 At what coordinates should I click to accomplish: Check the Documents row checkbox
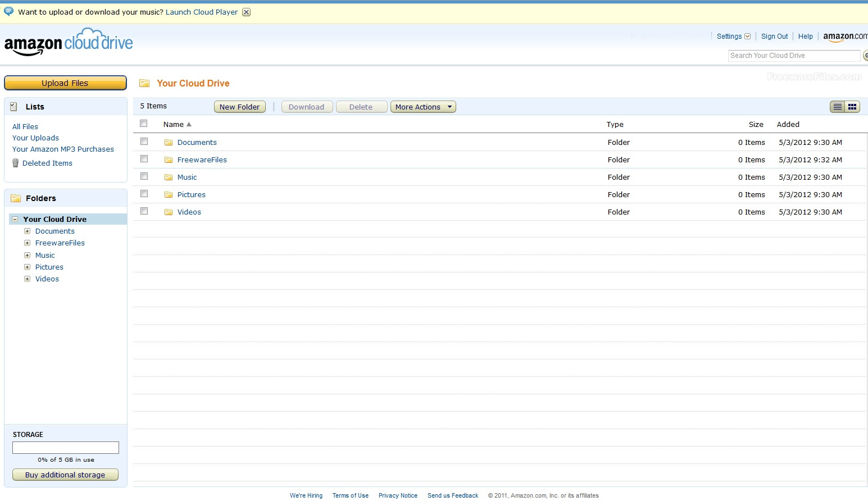coord(144,142)
